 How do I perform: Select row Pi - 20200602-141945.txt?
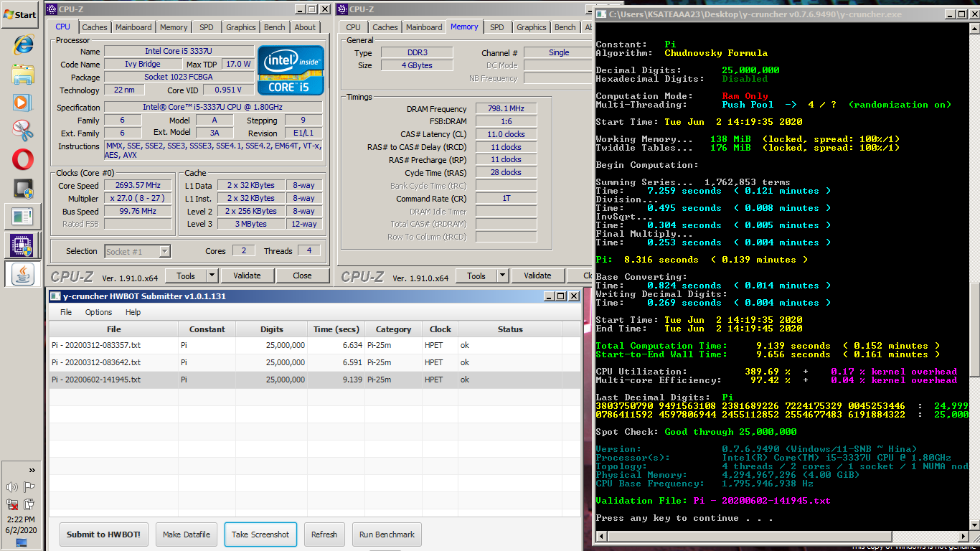tap(315, 380)
